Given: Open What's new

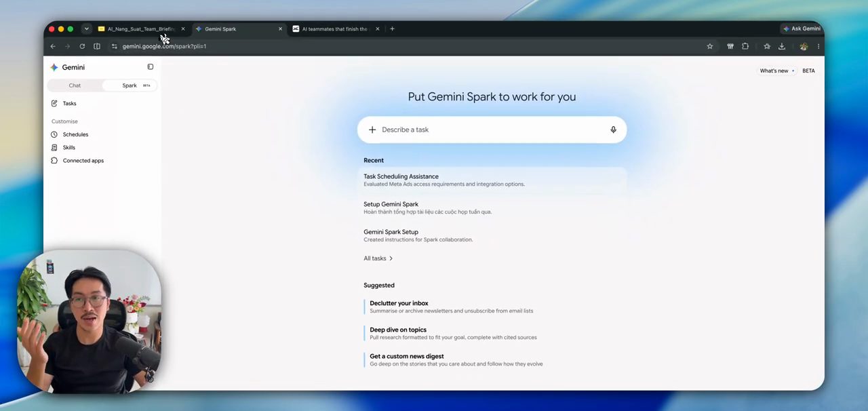Looking at the screenshot, I should (x=777, y=71).
